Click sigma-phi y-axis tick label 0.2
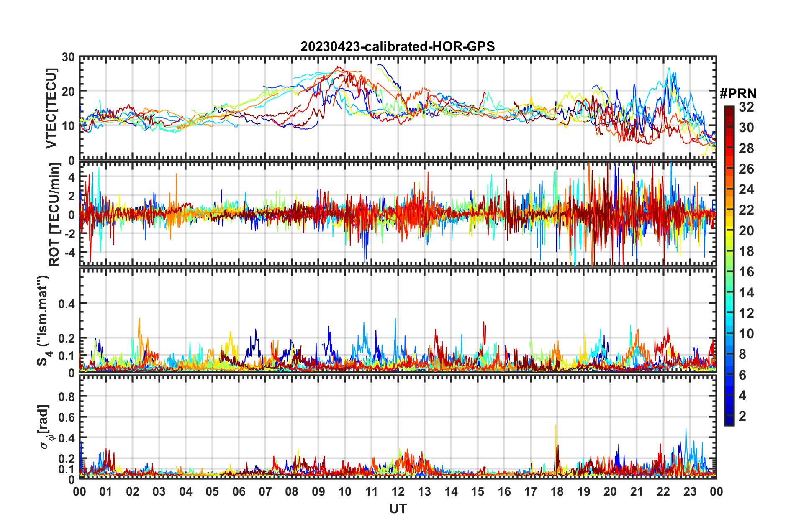Screen dimensions: 796x532 67,459
